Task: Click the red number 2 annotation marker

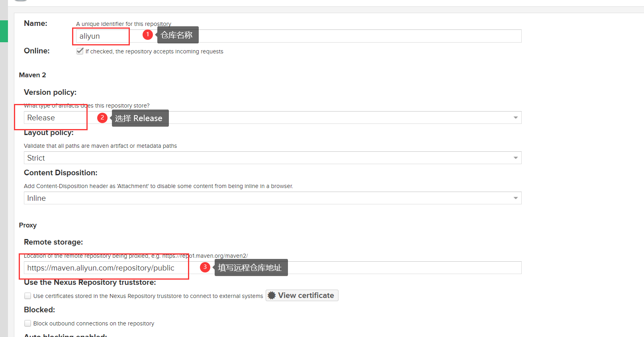Action: pyautogui.click(x=102, y=118)
